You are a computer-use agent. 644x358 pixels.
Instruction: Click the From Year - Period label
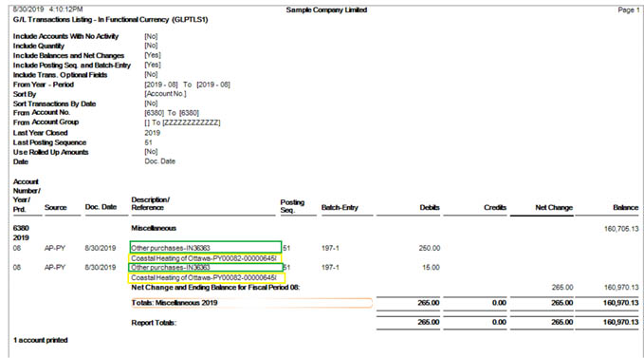click(43, 85)
